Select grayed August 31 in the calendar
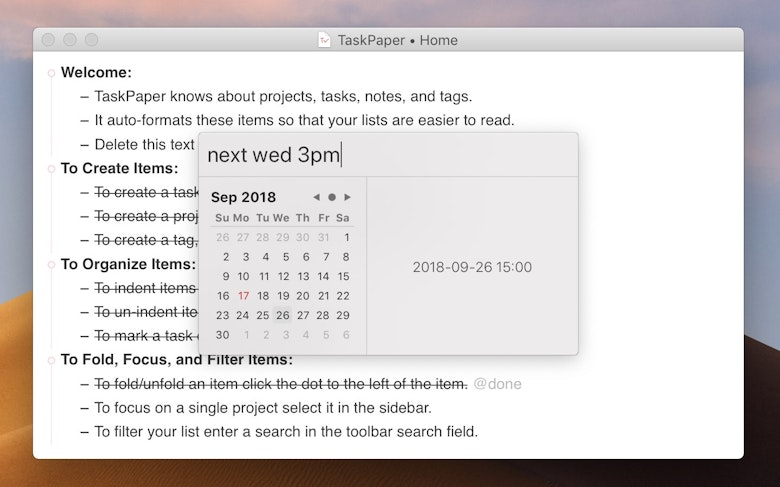The image size is (780, 487). coord(323,237)
